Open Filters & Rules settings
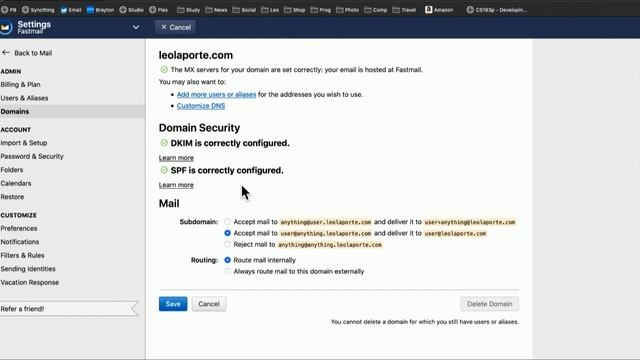 click(22, 255)
